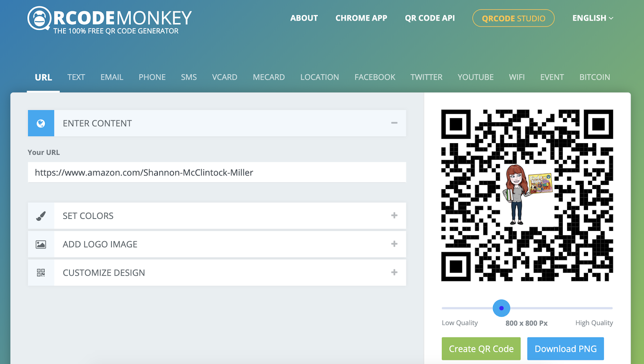The height and width of the screenshot is (364, 644).
Task: Select the WIFI content type
Action: pyautogui.click(x=517, y=77)
